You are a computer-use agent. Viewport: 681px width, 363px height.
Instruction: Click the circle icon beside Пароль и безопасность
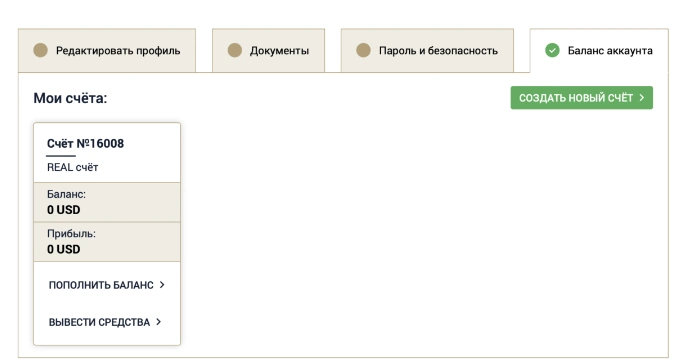[x=363, y=50]
